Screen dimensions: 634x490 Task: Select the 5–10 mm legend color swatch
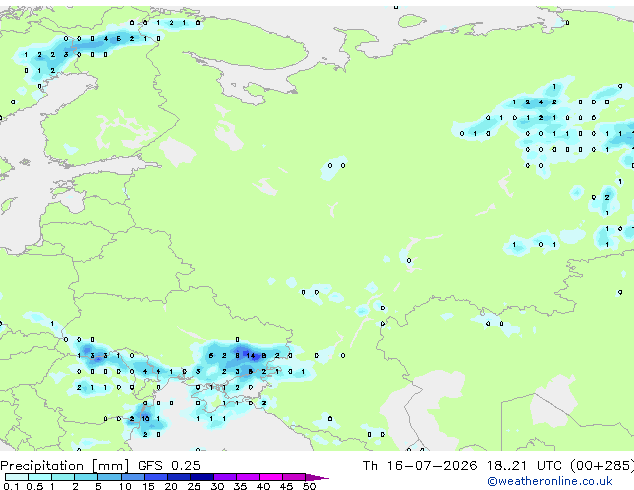pos(109,477)
